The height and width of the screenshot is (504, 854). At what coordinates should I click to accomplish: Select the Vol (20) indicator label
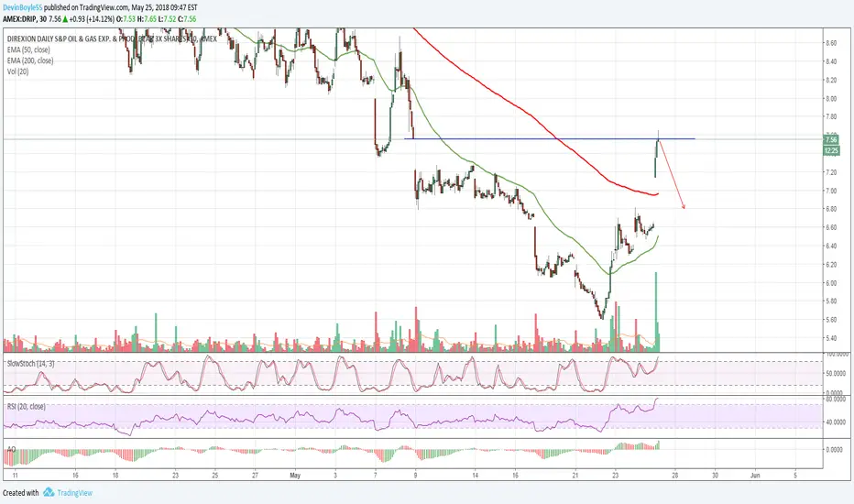pos(17,71)
